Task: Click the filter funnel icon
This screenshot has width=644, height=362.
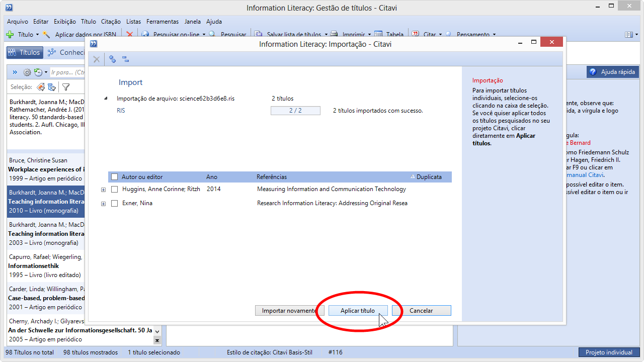Action: click(65, 87)
